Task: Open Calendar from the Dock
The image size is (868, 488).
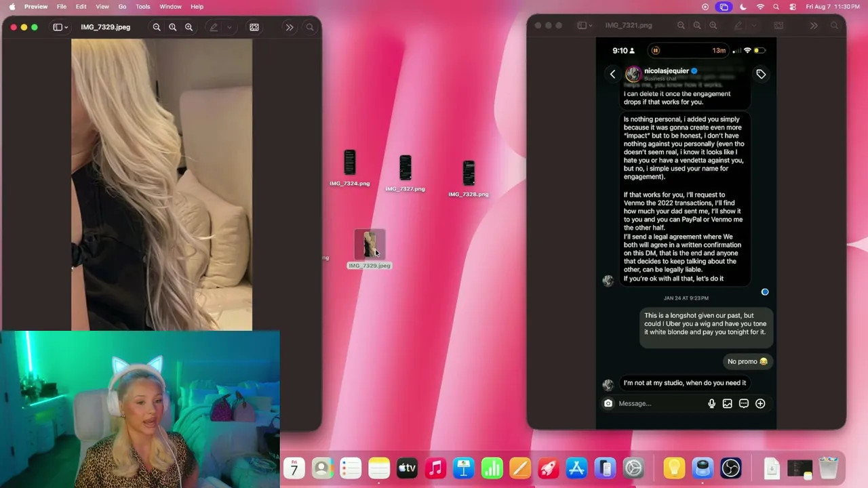Action: [x=294, y=468]
